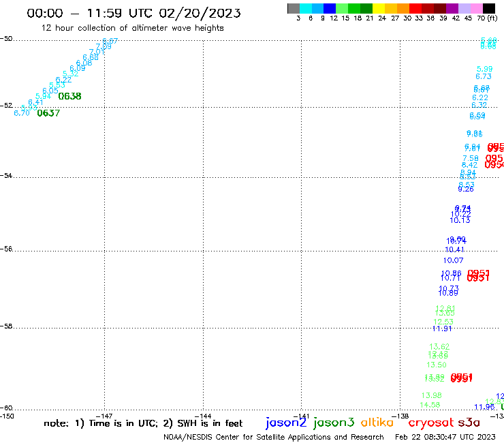Select the 12.53 green wave height value
Image resolution: width=504 pixels, height=443 pixels.
443,322
